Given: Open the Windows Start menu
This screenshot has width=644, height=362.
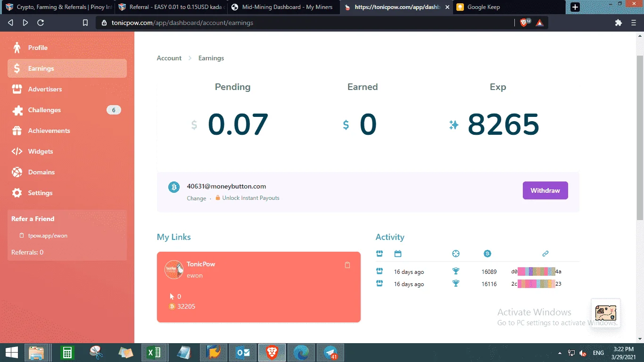Looking at the screenshot, I should 11,353.
